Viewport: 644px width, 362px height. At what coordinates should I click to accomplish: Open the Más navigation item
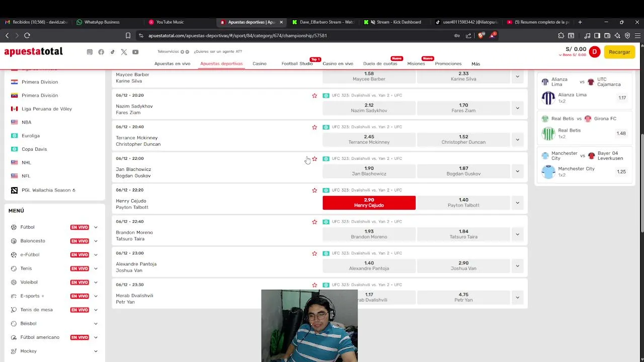(x=475, y=64)
